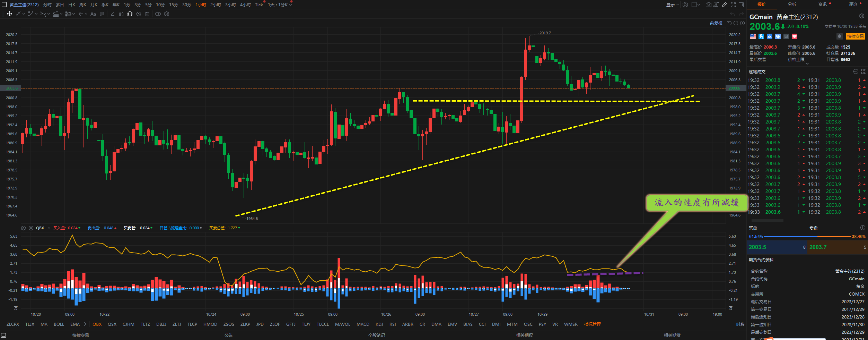Zoom out the chart with minus icon
Viewport: 868px width, 340px height.
pyautogui.click(x=736, y=23)
